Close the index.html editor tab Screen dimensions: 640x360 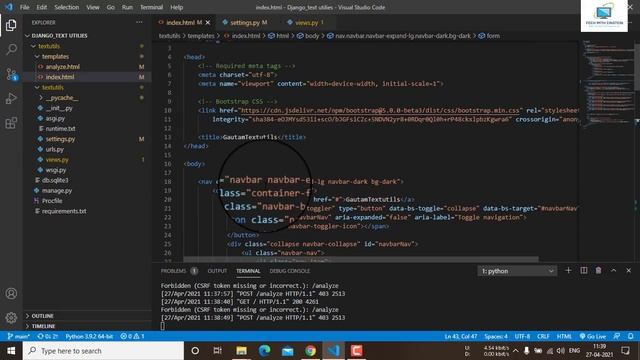(x=208, y=22)
